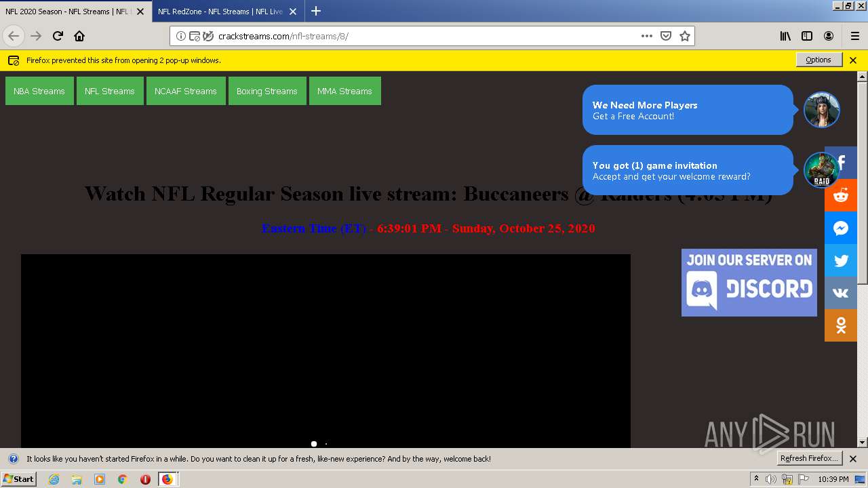Share page via Messenger
The width and height of the screenshot is (868, 488).
coord(841,228)
